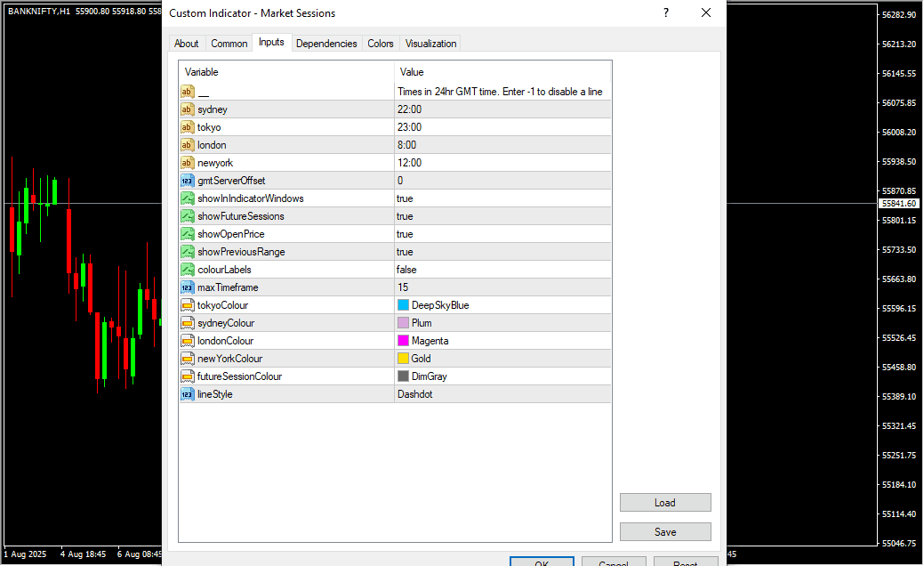Open the lineStyle Dashdot value dropdown

502,394
